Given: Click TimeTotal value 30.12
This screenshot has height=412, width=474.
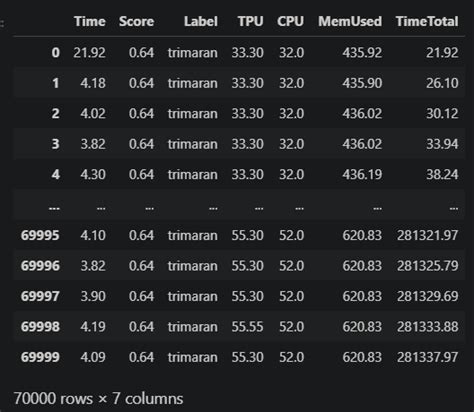Looking at the screenshot, I should pyautogui.click(x=442, y=114).
